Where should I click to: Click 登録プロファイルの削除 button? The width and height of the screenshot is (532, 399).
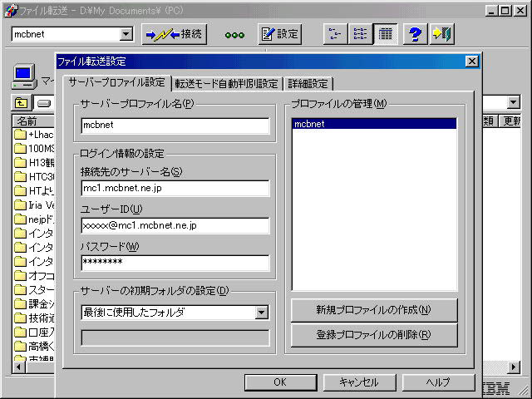click(x=373, y=335)
